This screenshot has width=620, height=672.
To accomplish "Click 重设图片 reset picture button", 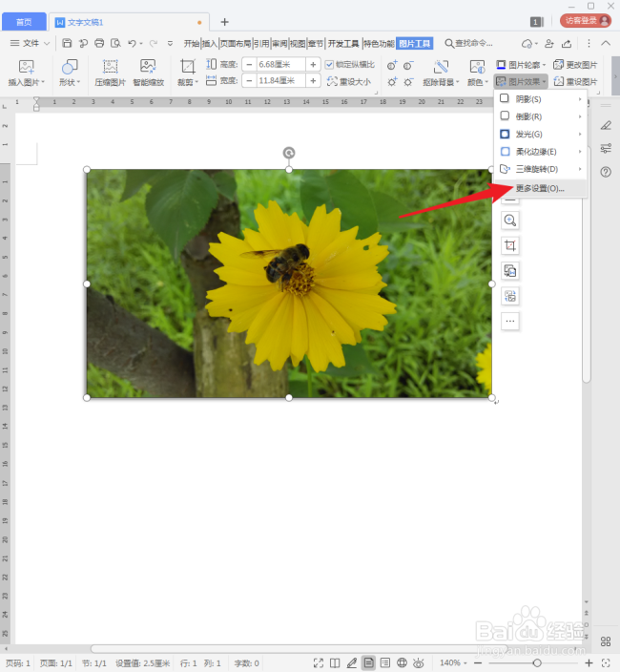I will click(x=575, y=81).
